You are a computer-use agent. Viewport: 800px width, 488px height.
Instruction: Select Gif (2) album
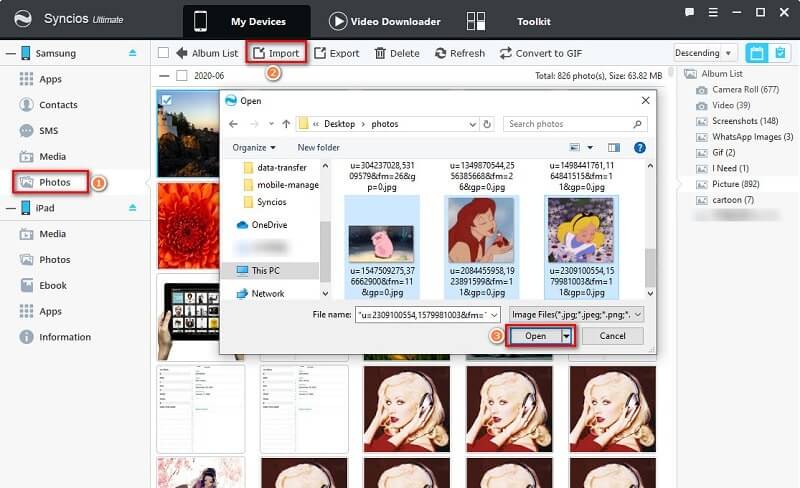723,153
